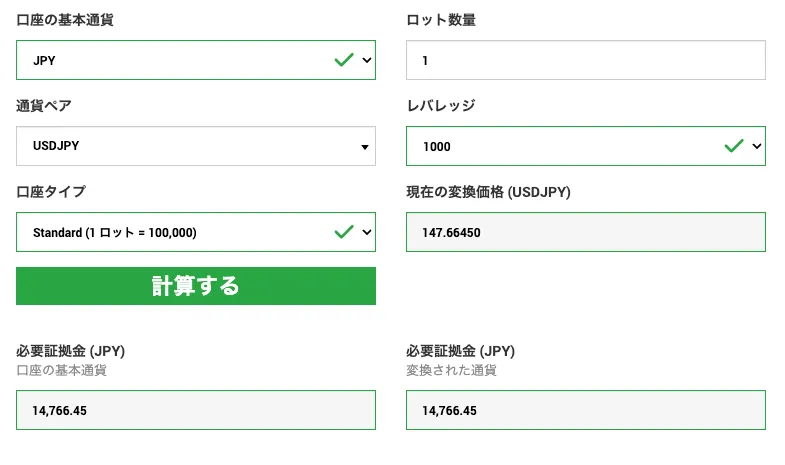Click the レバレッジ label text
The height and width of the screenshot is (465, 785).
tap(441, 105)
